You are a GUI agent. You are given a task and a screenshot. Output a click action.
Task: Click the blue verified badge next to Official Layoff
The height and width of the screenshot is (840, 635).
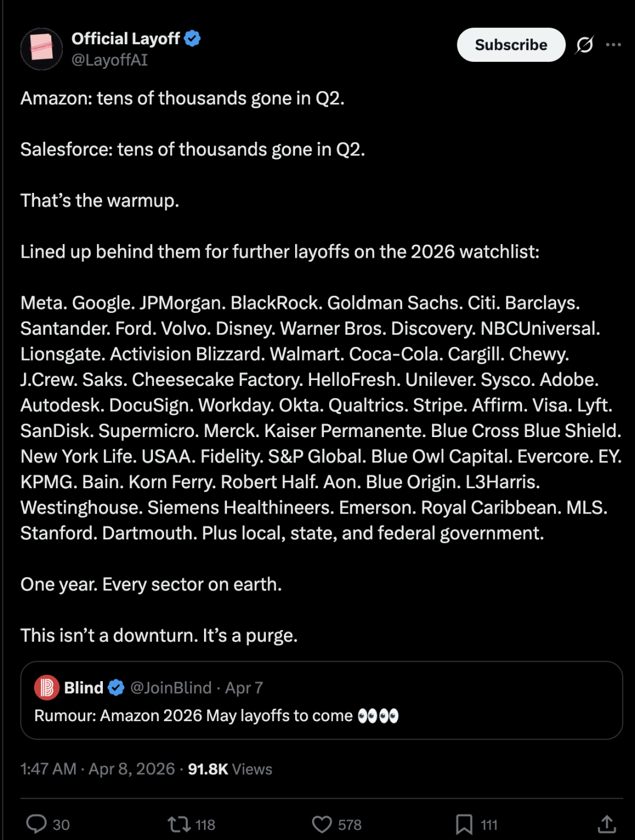(192, 39)
